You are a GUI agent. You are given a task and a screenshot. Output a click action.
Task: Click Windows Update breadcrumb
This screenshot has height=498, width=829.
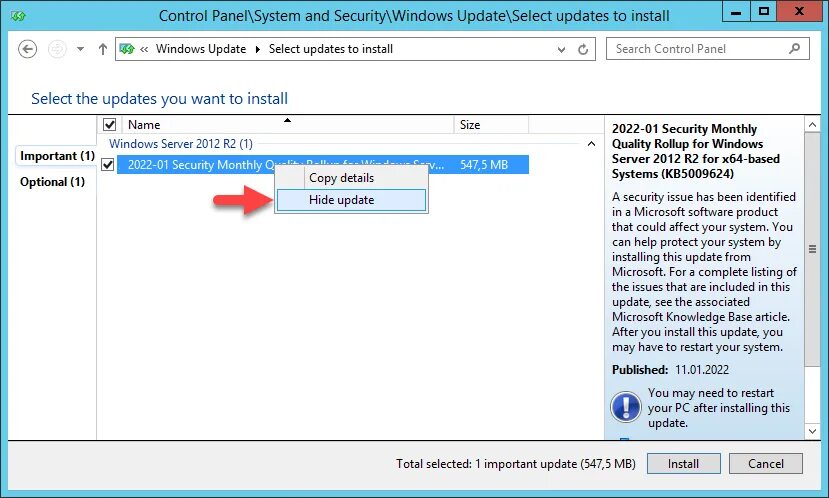point(201,49)
